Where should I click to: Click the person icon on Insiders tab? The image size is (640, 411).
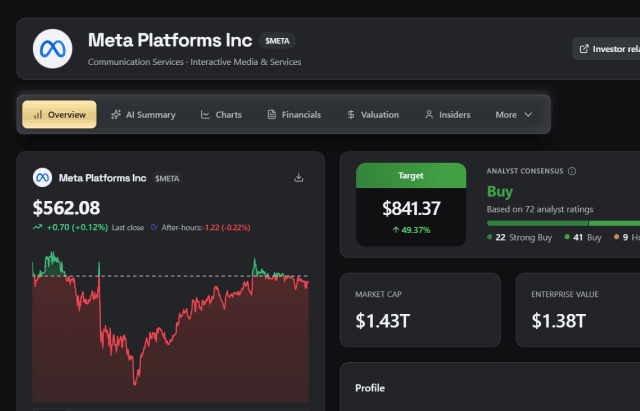coord(429,115)
